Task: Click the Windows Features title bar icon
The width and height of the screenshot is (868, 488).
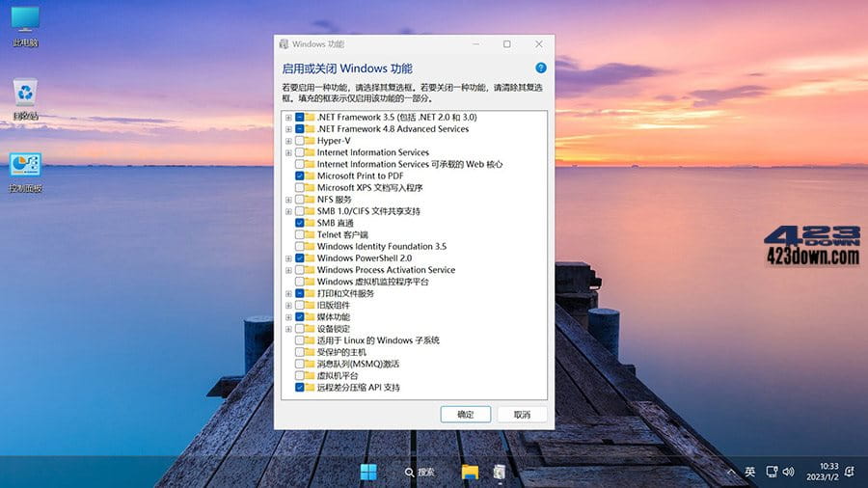Action: [x=284, y=43]
